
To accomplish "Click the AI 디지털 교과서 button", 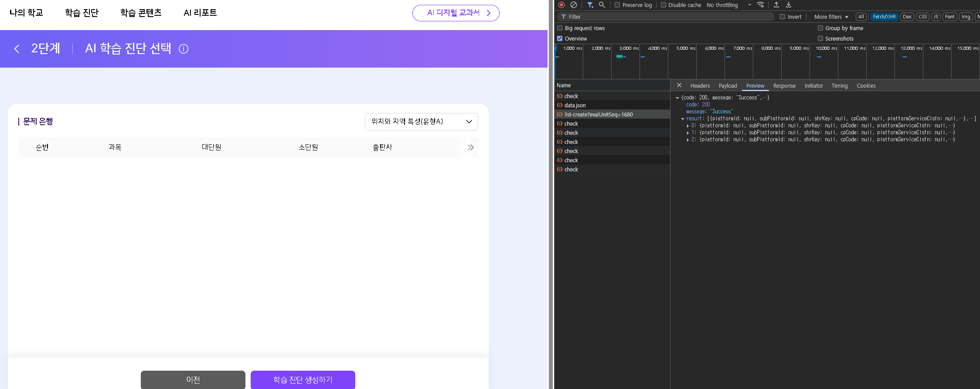I will (456, 13).
